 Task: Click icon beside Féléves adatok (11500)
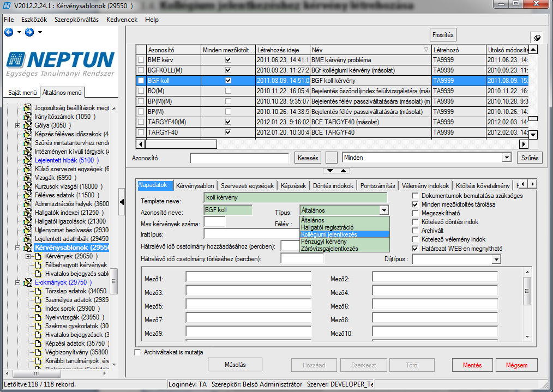(x=28, y=195)
